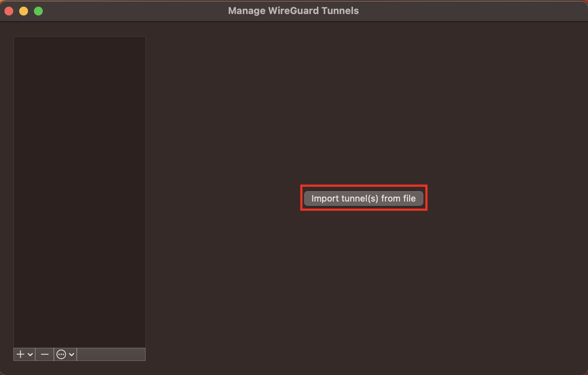Screen dimensions: 588x375
Task: Click Import tunnel(s) from file button
Action: (363, 199)
